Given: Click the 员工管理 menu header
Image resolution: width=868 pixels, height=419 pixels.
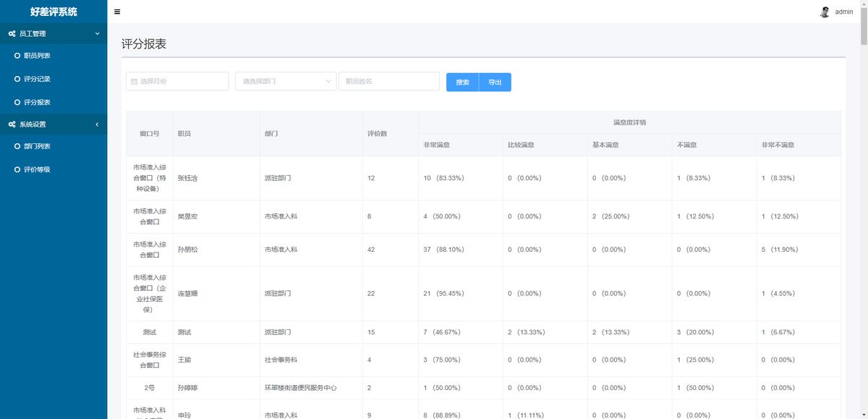Looking at the screenshot, I should 54,34.
